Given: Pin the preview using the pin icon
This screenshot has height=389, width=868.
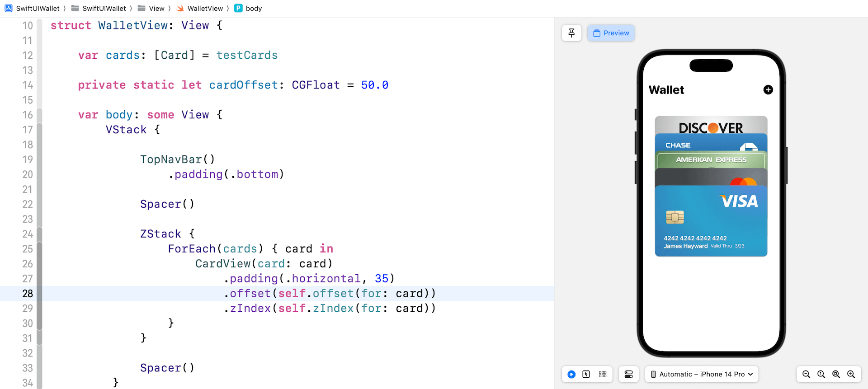Looking at the screenshot, I should [x=571, y=33].
